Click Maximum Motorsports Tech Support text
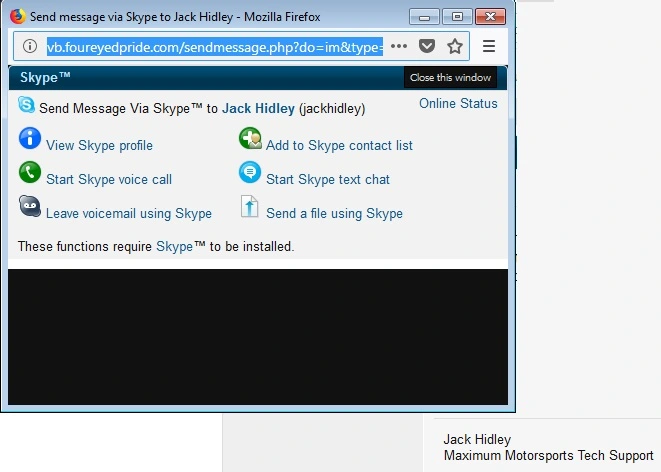661x472 pixels. 548,456
